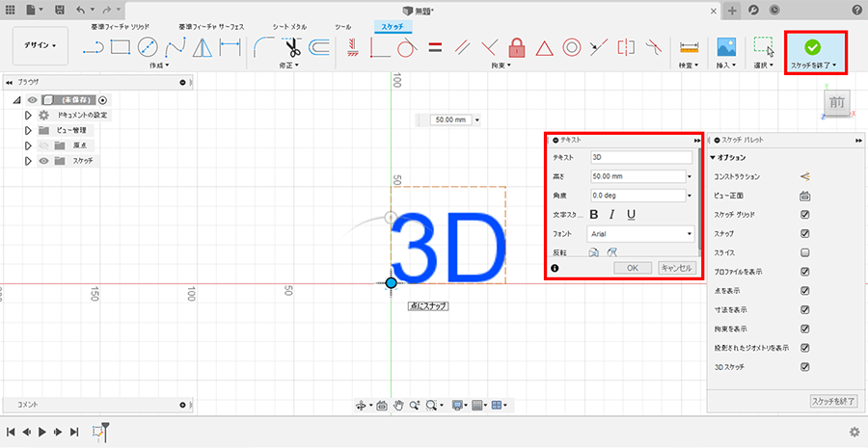
Task: Click the Insert image icon
Action: point(726,46)
